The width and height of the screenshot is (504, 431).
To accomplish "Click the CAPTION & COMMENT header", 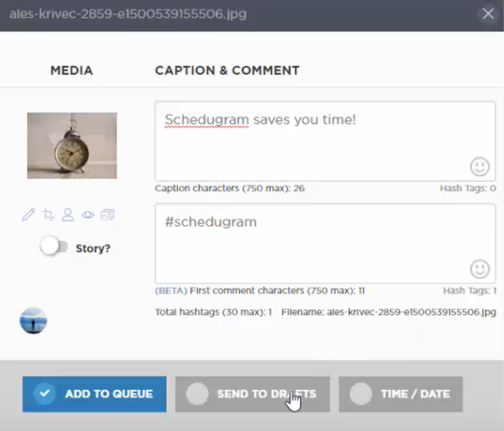I will tap(227, 70).
